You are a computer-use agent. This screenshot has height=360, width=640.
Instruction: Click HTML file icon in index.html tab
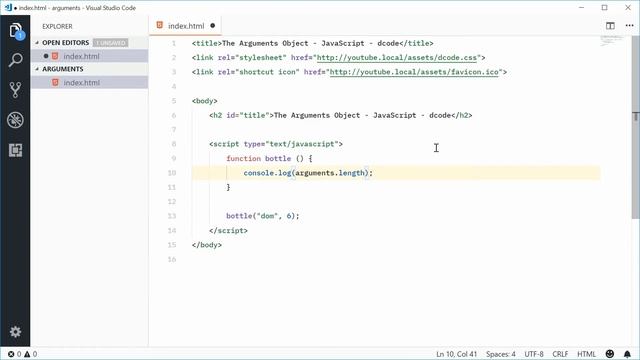160,25
